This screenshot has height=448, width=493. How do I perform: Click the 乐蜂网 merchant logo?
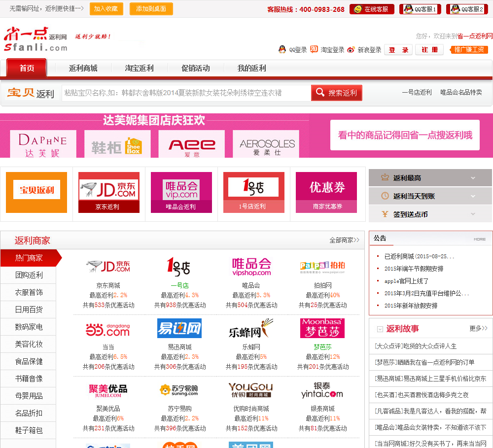251,329
